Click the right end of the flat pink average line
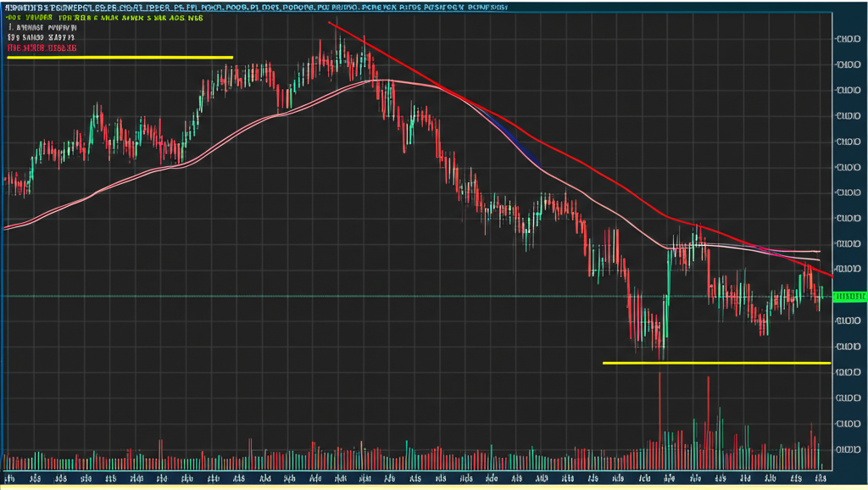 [x=817, y=252]
